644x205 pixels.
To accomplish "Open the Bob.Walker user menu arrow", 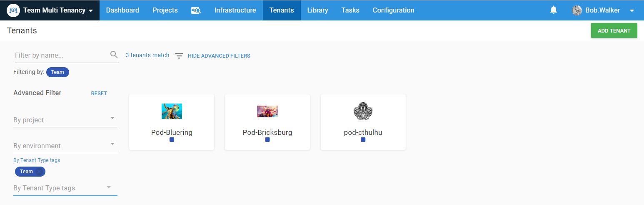I will pyautogui.click(x=632, y=11).
